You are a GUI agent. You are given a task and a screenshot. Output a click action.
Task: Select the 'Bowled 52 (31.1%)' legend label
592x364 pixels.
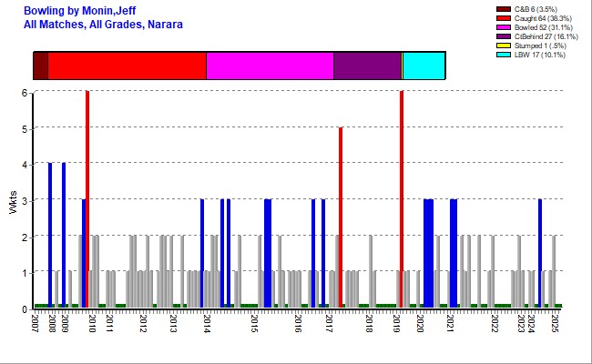[544, 27]
